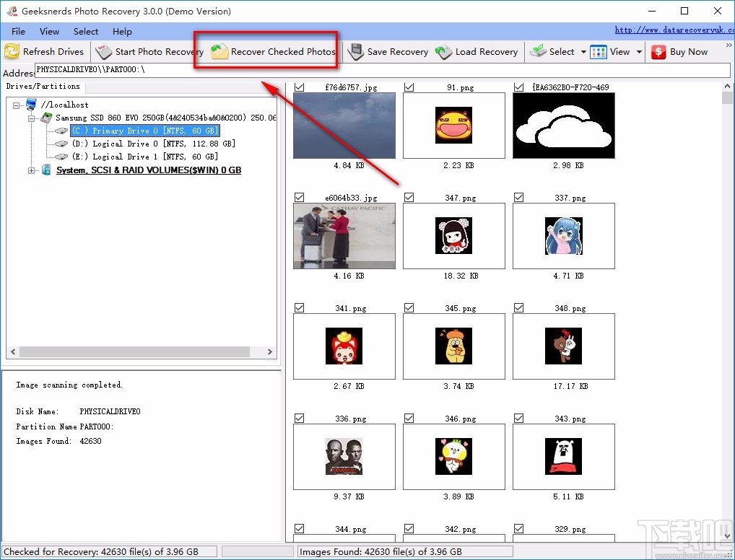This screenshot has width=735, height=560.
Task: Click the View grid icon
Action: (x=599, y=52)
